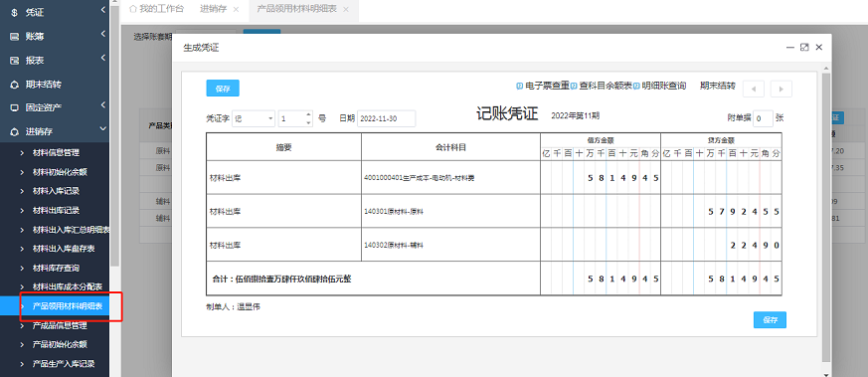Open 材料入库记录 in sidebar

tap(56, 192)
